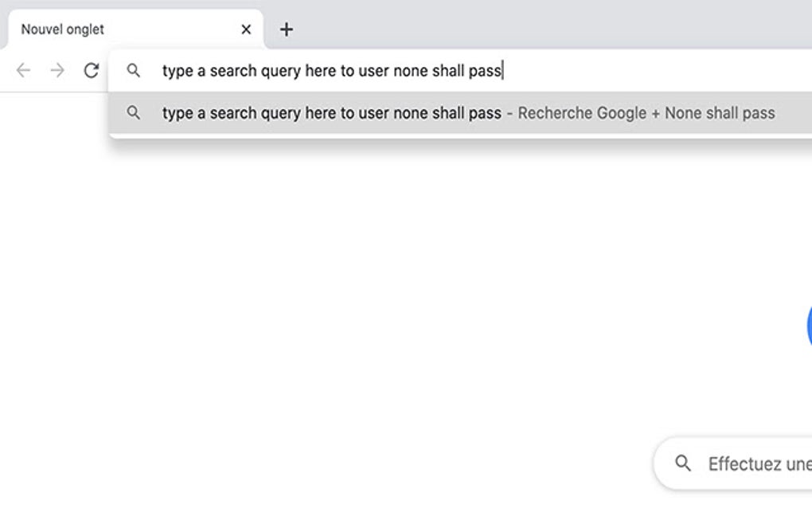Click the magnifier icon in the address bar
This screenshot has width=812, height=508.
point(135,71)
